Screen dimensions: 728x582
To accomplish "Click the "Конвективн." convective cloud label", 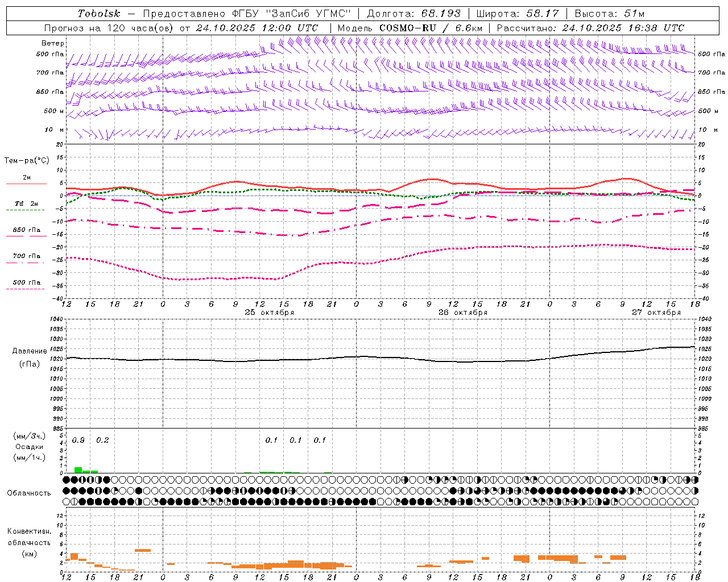I will click(x=29, y=531).
